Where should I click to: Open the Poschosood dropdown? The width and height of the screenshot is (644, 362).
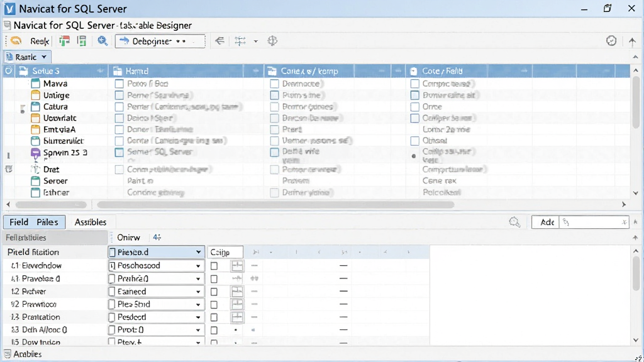click(198, 266)
